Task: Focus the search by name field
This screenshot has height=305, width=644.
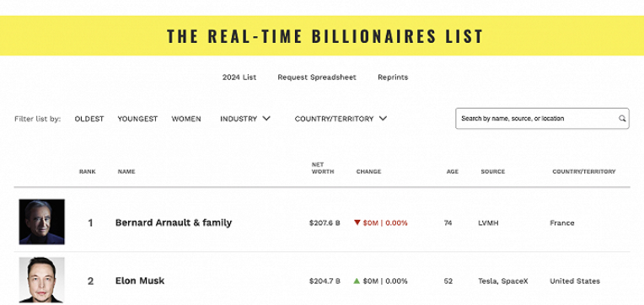Action: 542,119
